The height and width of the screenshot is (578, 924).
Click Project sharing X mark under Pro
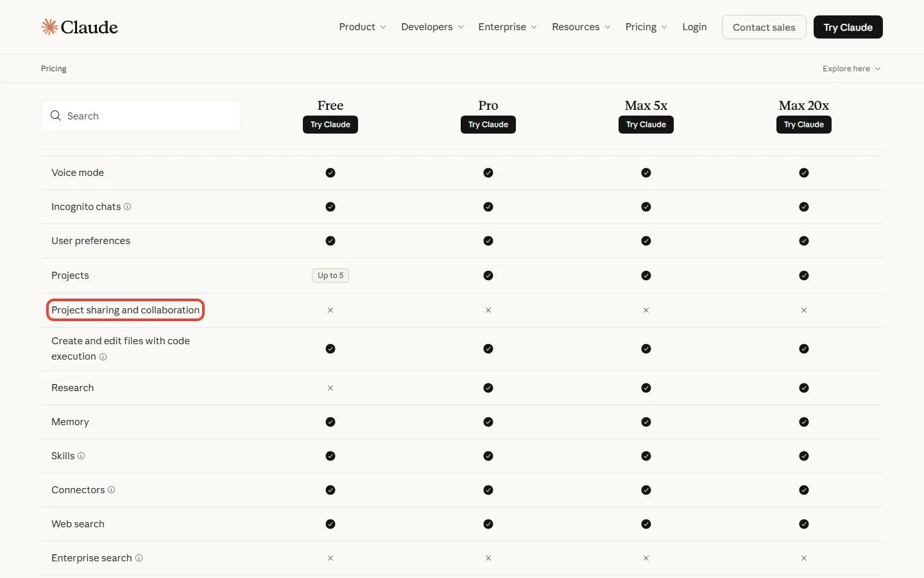tap(488, 310)
